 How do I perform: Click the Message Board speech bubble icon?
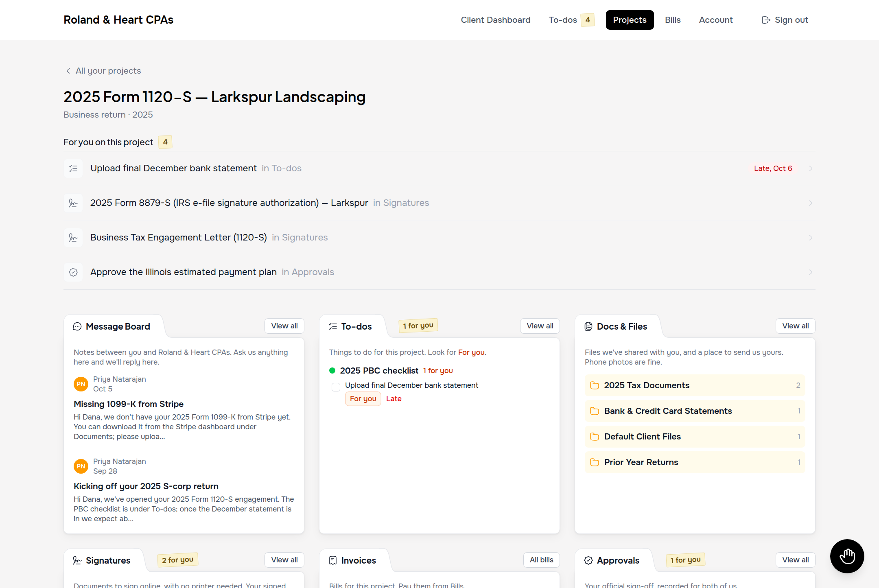click(77, 326)
